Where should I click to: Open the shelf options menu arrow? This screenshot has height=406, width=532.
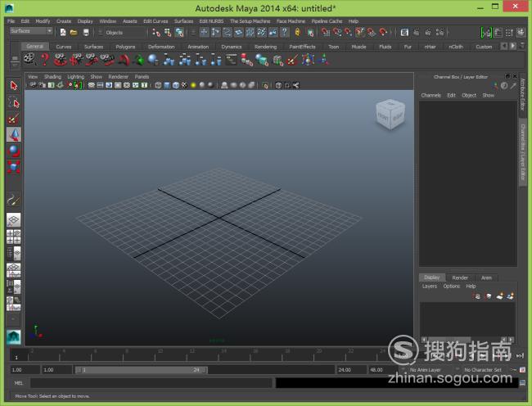[14, 65]
